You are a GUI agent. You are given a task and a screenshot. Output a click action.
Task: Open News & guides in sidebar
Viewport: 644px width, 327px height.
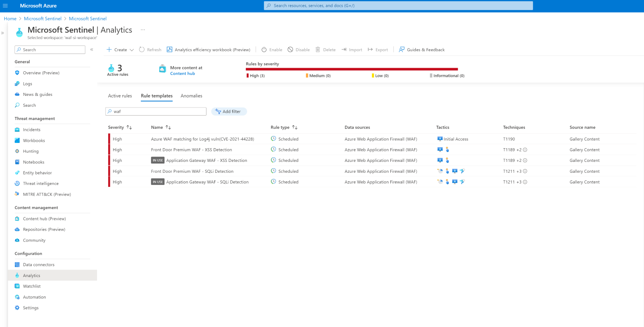[37, 95]
